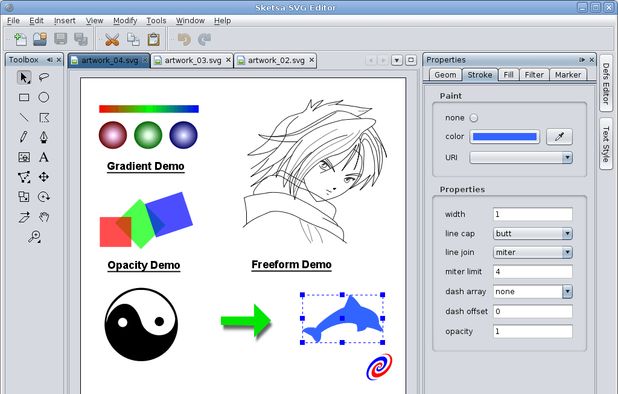Select the Line tool
The height and width of the screenshot is (394, 618).
[24, 117]
